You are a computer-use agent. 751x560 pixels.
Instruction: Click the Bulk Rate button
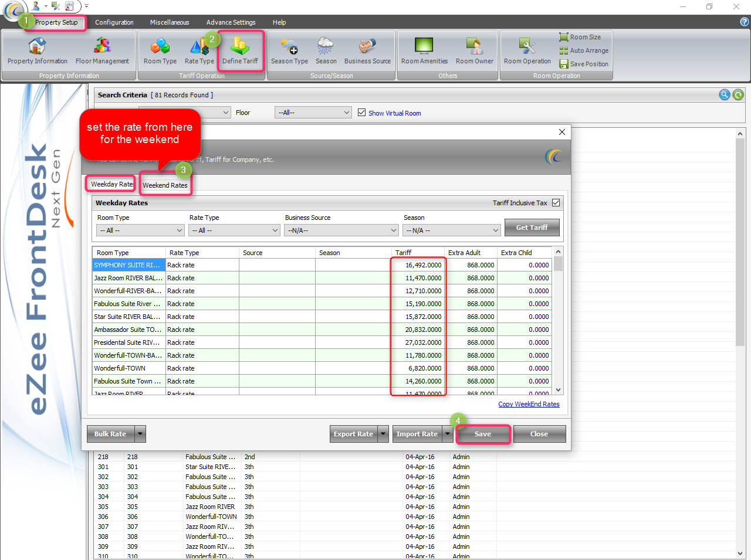(x=110, y=434)
